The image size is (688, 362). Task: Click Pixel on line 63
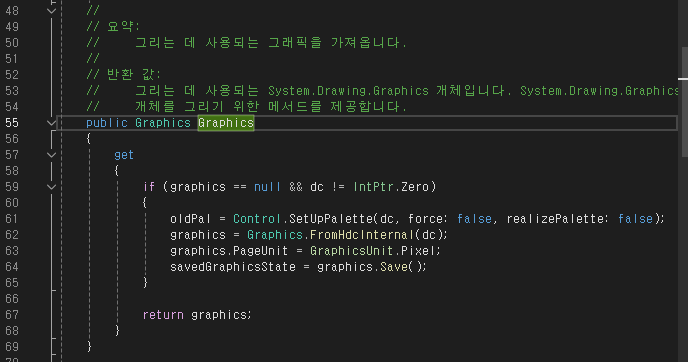[x=418, y=251]
